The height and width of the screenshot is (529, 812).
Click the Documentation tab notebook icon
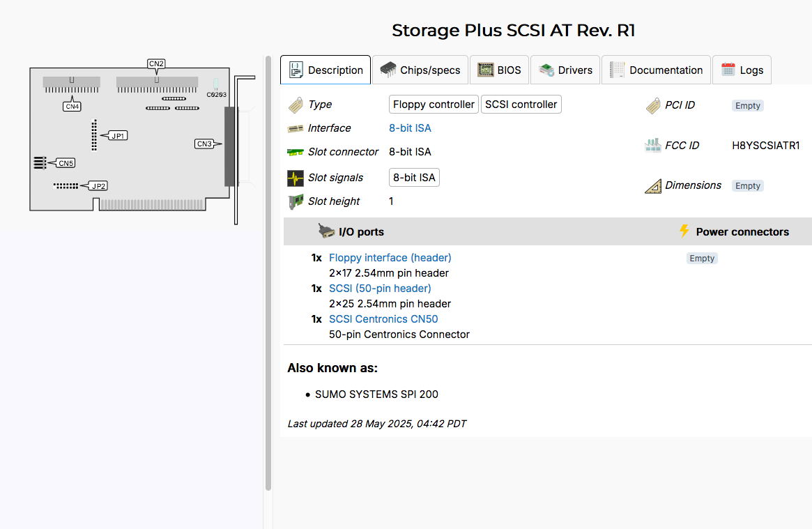617,70
